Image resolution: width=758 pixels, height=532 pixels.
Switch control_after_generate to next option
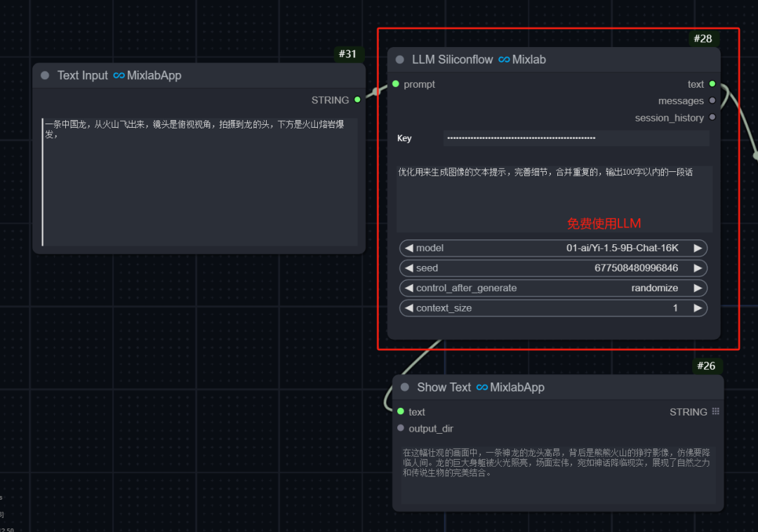coord(698,288)
